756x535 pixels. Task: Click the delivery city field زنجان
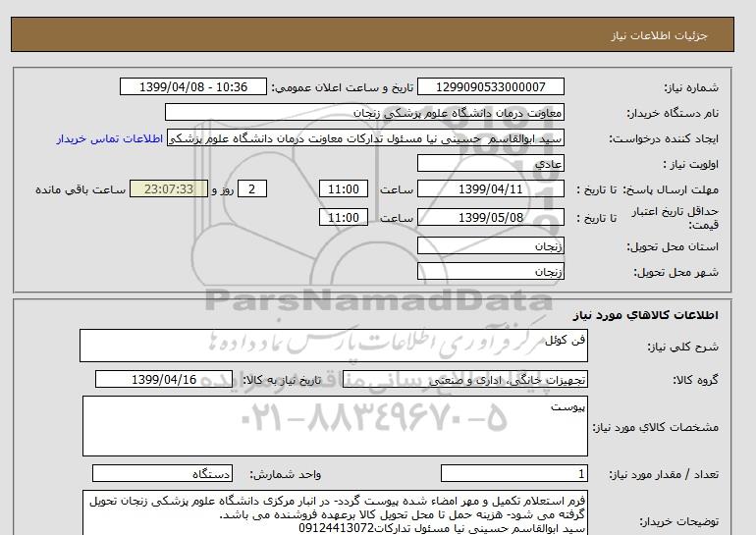490,271
